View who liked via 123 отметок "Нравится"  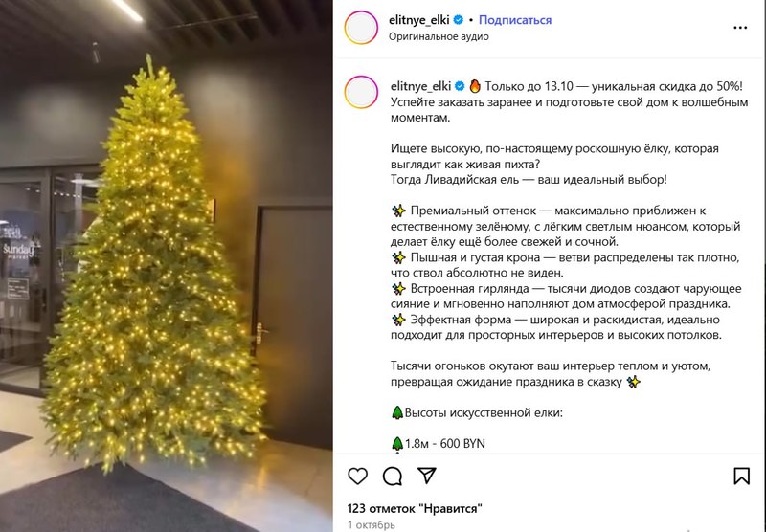coord(415,509)
